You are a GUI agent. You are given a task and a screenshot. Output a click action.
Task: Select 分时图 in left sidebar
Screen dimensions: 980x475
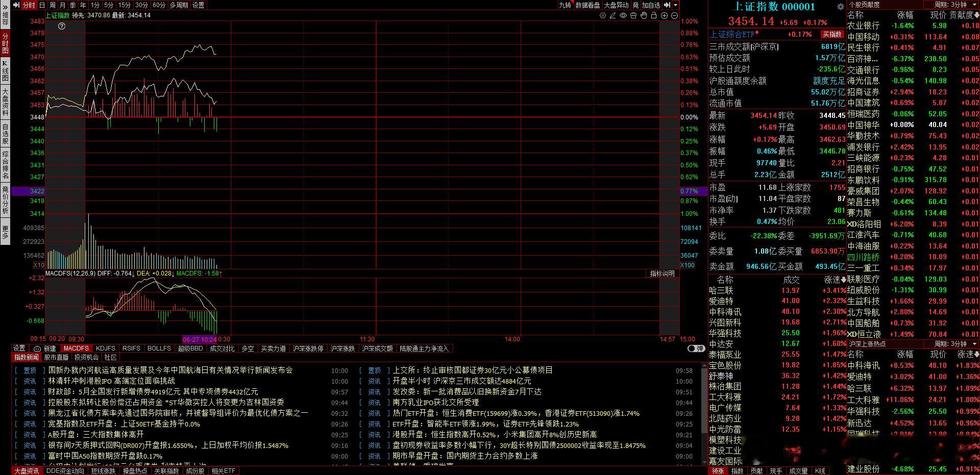pyautogui.click(x=5, y=43)
